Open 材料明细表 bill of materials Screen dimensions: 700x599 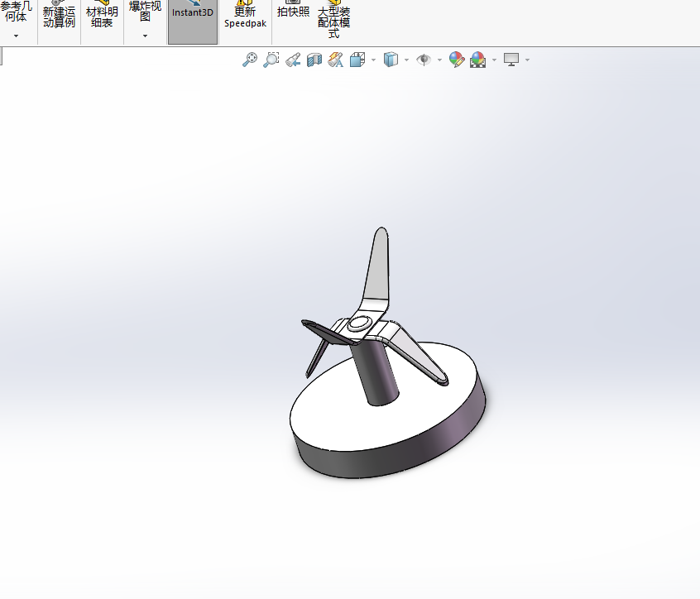(x=102, y=17)
